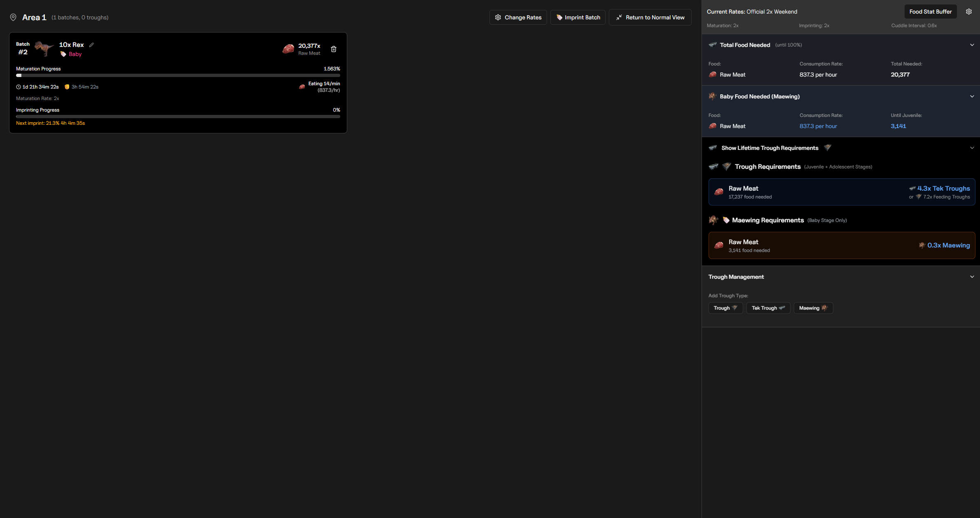Click the 4.3x Tek Troughs link

click(943, 188)
